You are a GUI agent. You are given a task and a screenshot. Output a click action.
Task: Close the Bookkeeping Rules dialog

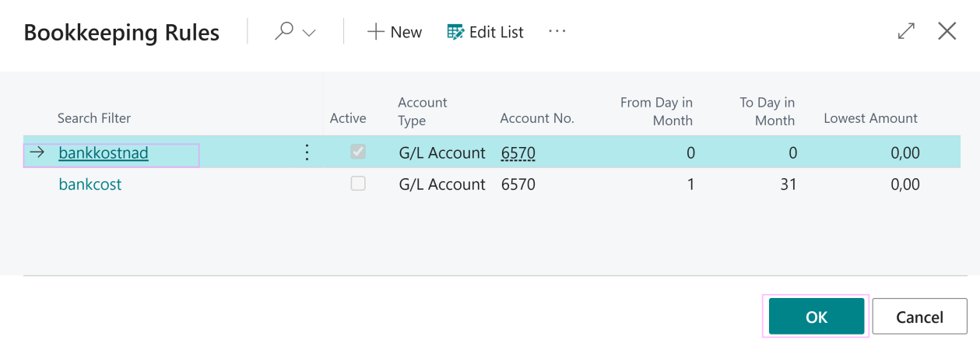click(947, 31)
